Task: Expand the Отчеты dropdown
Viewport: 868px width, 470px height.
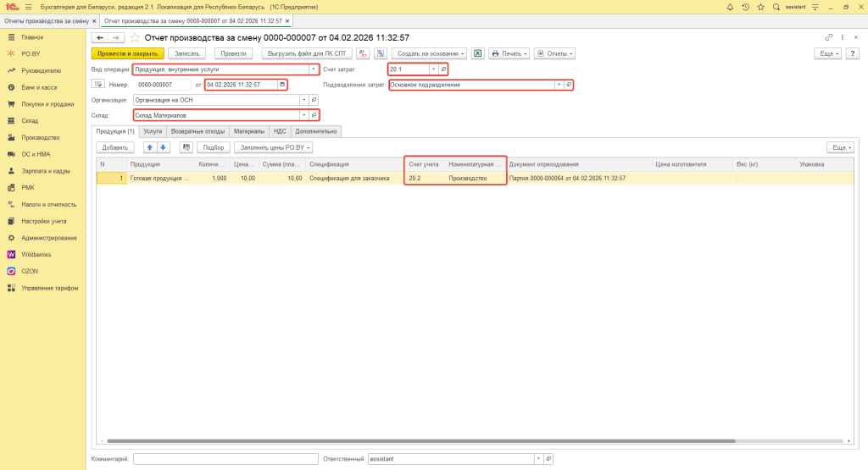Action: point(554,53)
